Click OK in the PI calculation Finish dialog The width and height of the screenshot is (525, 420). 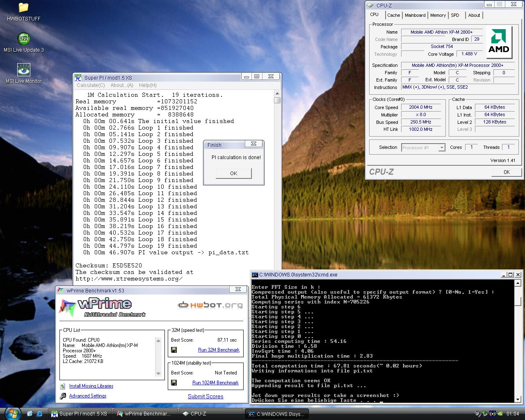(234, 173)
